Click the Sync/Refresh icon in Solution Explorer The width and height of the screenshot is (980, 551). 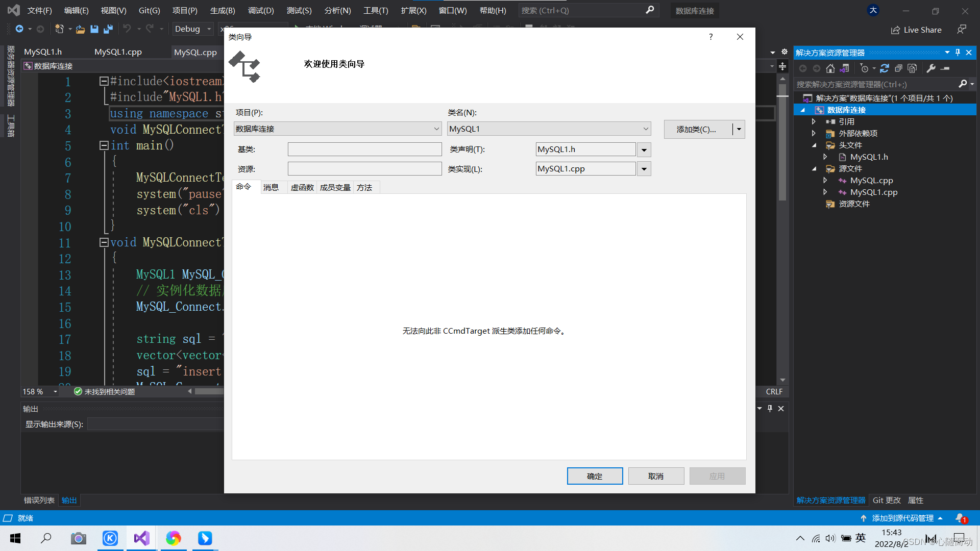click(885, 68)
